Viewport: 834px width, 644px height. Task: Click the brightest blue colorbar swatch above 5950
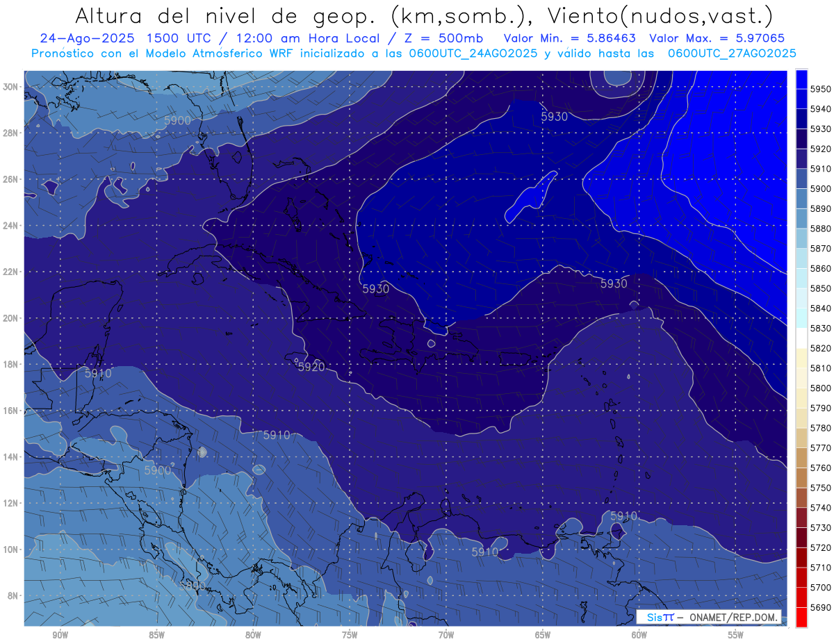tap(801, 79)
